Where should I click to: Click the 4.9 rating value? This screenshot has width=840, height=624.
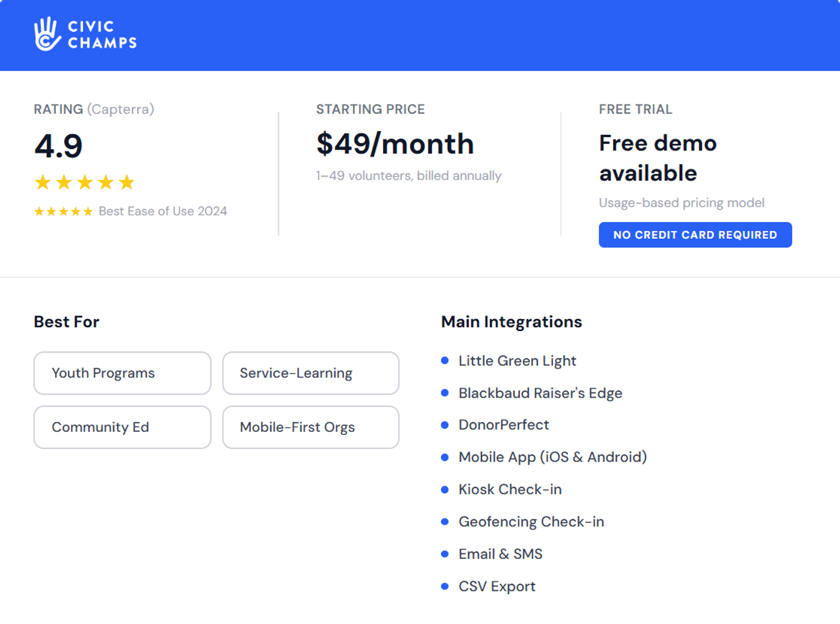click(x=58, y=146)
